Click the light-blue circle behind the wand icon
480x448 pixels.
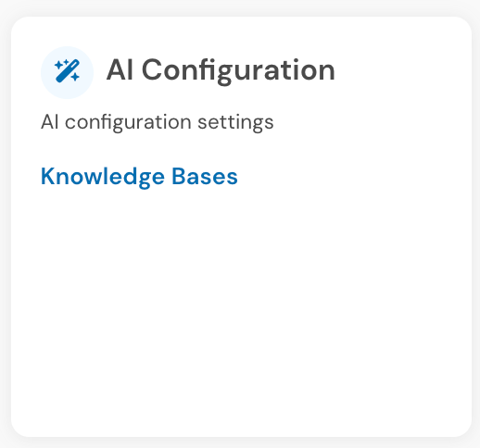point(67,72)
